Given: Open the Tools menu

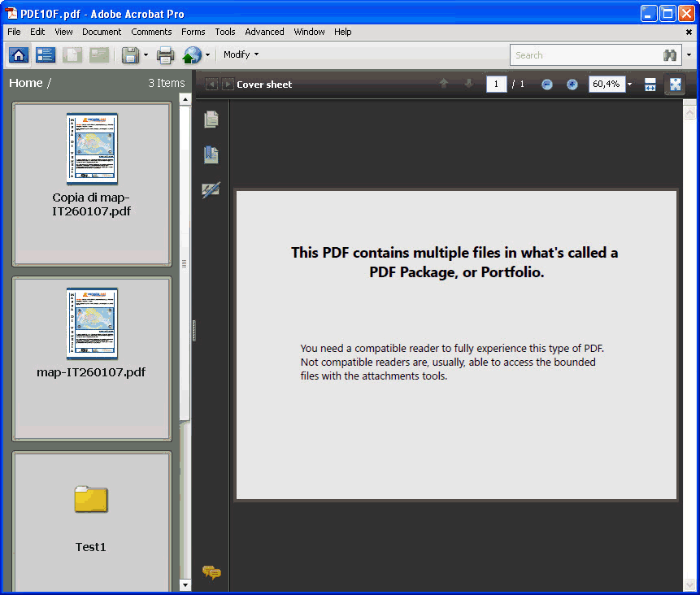Looking at the screenshot, I should (x=225, y=32).
